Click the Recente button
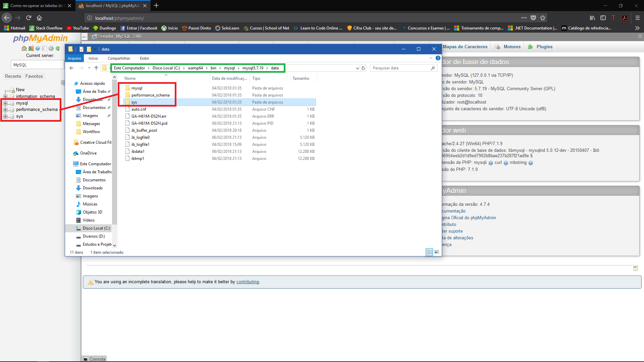This screenshot has width=644, height=362. pos(13,76)
